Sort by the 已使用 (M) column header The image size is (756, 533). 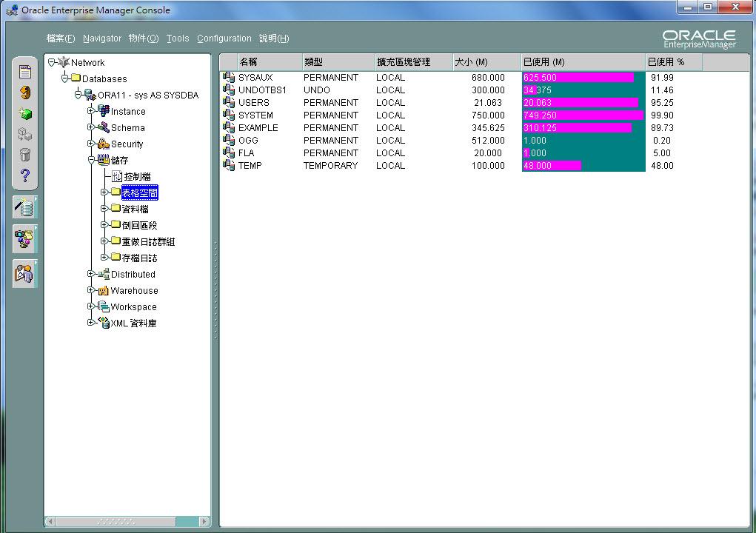point(583,62)
